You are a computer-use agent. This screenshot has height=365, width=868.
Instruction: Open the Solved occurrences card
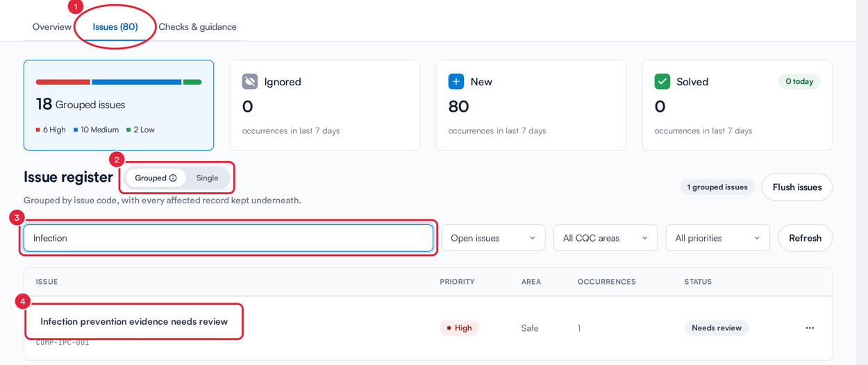737,105
